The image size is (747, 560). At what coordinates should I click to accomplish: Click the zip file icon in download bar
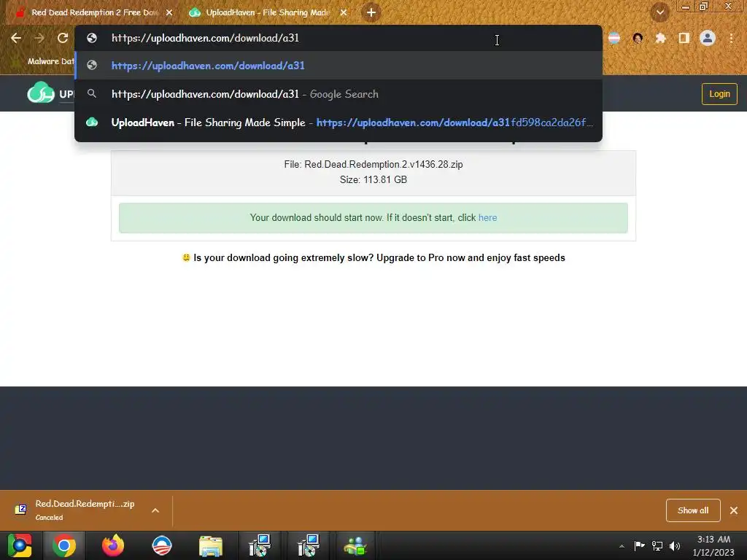click(20, 510)
